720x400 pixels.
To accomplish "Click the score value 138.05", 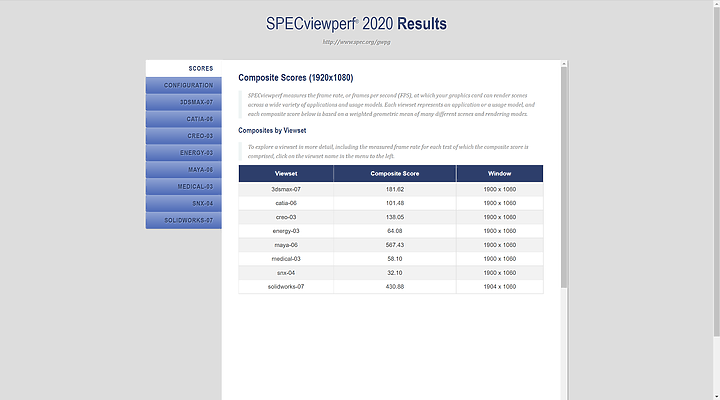I will [x=395, y=217].
